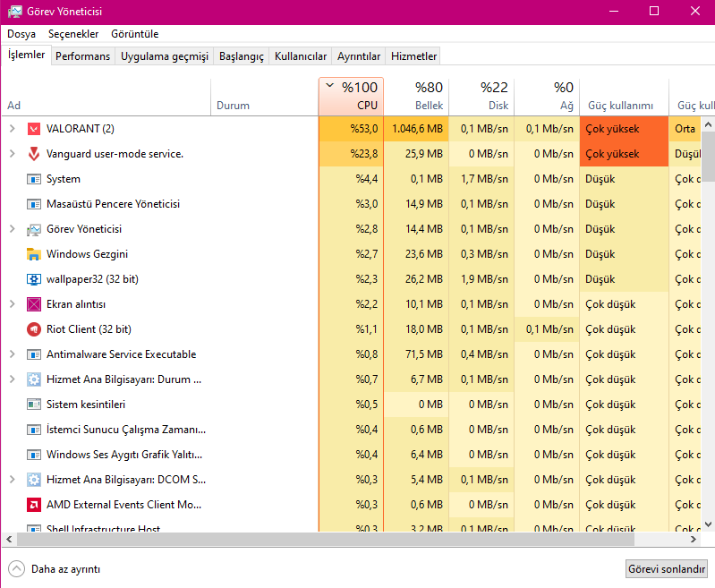
Task: Click the horizontal scrollbar right arrow
Action: pos(694,539)
